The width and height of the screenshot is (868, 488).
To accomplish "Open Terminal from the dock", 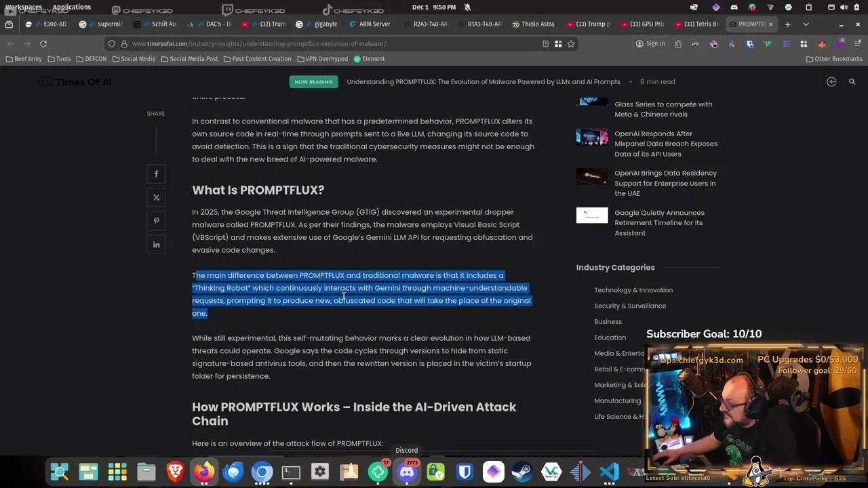I will [291, 472].
